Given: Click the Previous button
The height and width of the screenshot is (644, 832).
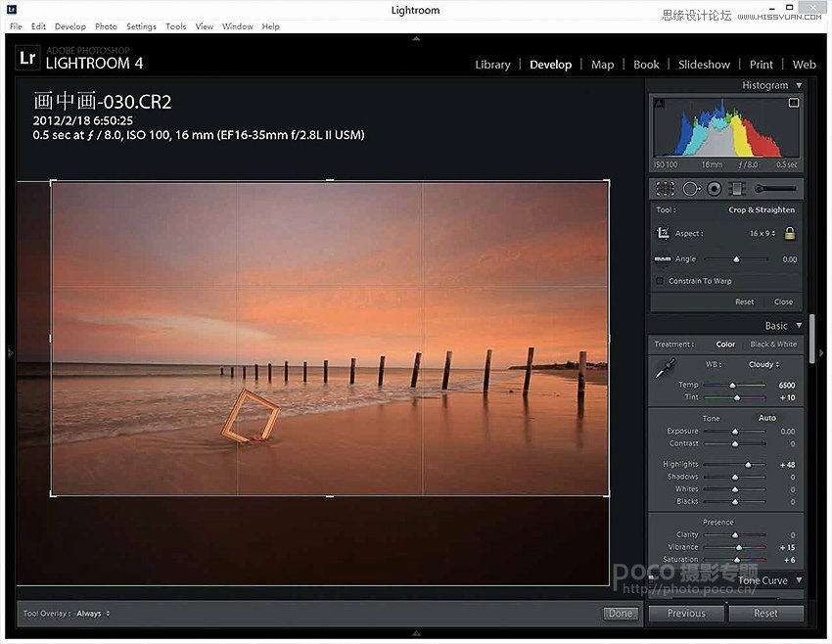Looking at the screenshot, I should click(x=686, y=614).
